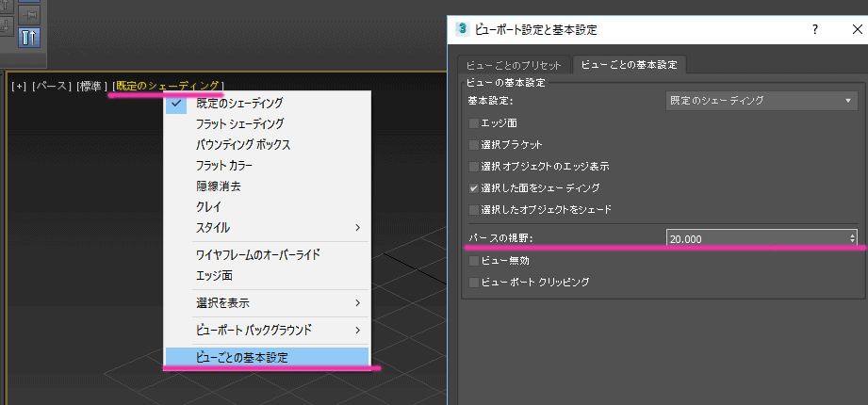
Task: Click the highlighted blue double-arrow toolbar icon
Action: click(x=28, y=37)
